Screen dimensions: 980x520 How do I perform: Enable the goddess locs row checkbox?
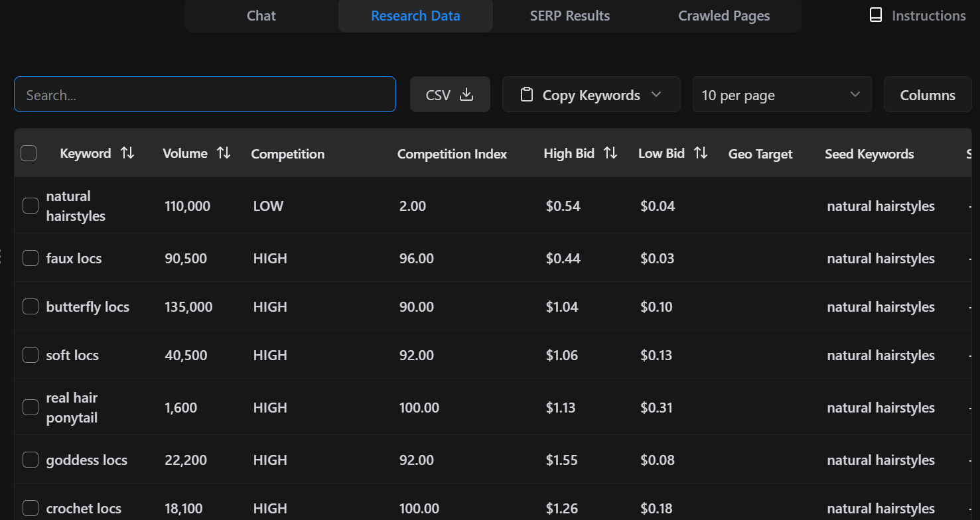(x=31, y=460)
